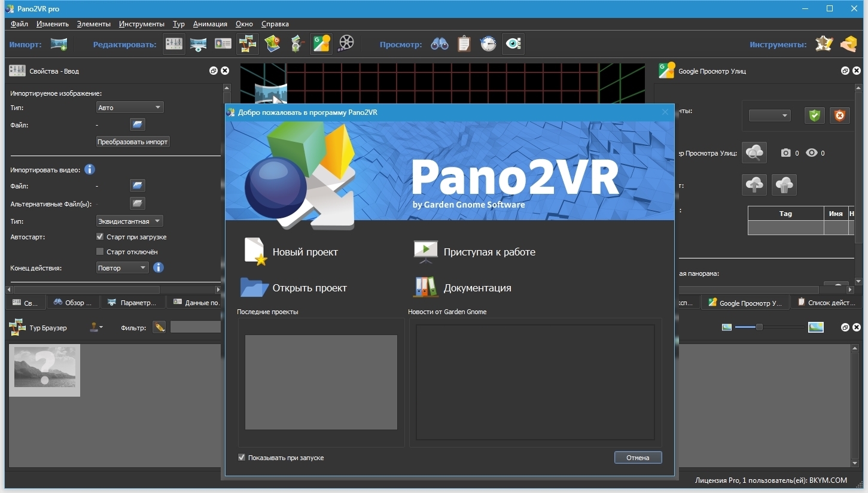
Task: Toggle the Viewing Parameters toolbar icon
Action: pyautogui.click(x=199, y=44)
